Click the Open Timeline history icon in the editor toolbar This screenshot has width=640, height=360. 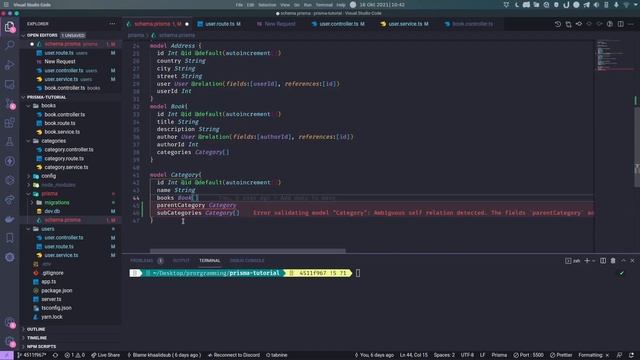click(x=558, y=24)
